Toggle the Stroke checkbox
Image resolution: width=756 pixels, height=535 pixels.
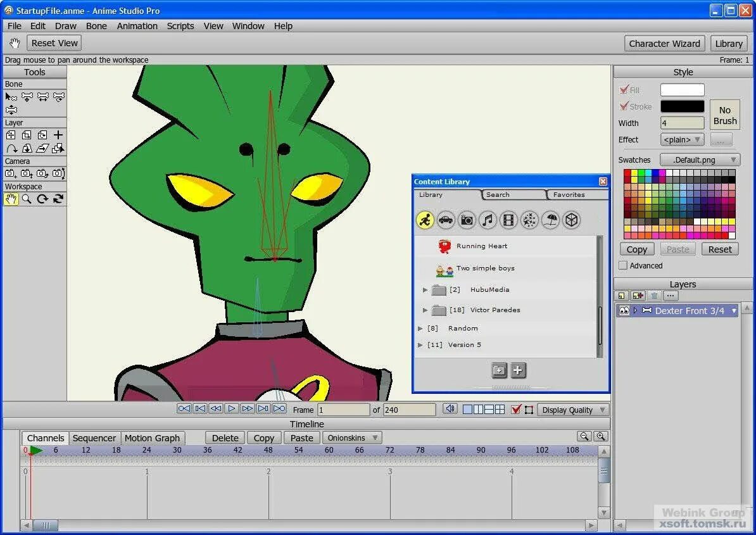point(624,106)
